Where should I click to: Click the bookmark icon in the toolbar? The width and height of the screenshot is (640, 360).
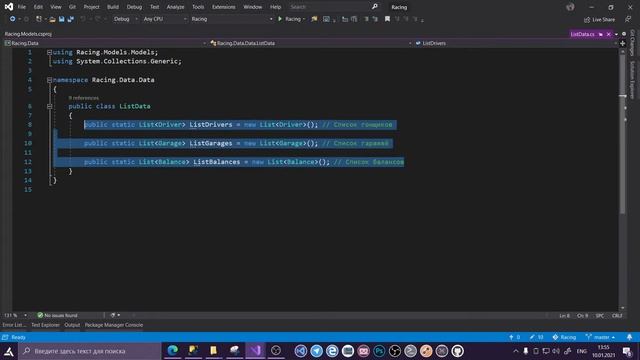pyautogui.click(x=387, y=19)
